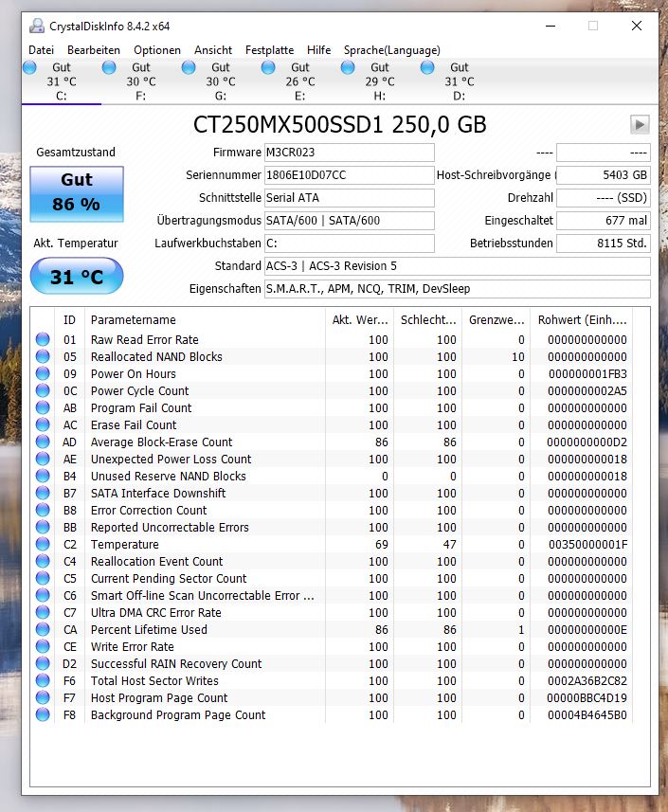
Task: Click status icon of Reallocated NAND Blocks
Action: 43,356
